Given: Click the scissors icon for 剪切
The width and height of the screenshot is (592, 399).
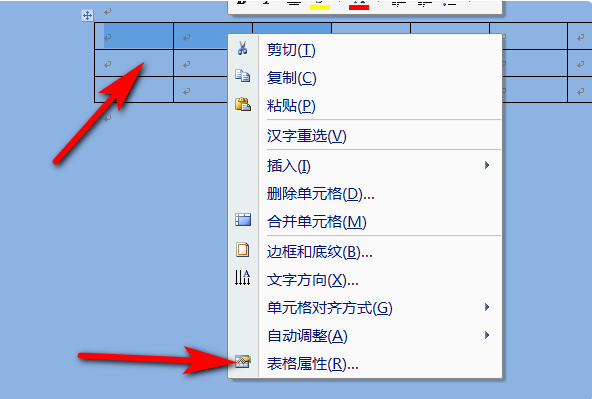Looking at the screenshot, I should (242, 48).
